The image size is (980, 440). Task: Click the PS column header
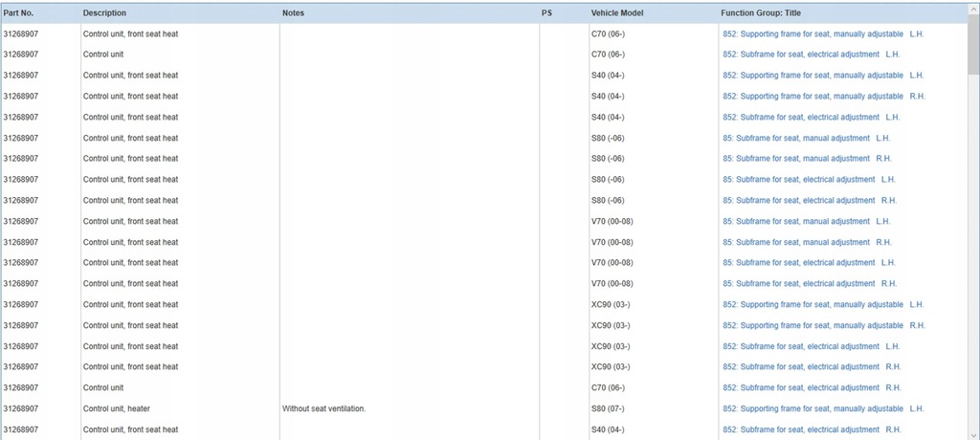click(546, 13)
